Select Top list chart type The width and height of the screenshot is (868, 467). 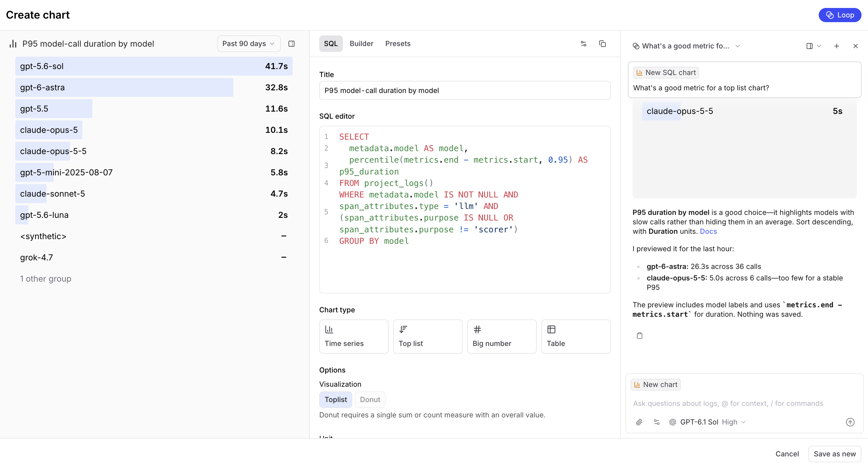point(428,336)
